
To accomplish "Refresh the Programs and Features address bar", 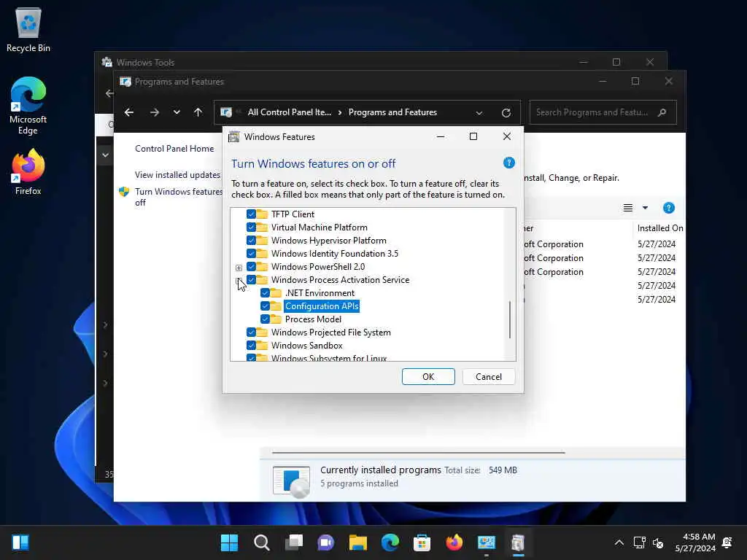I will point(506,112).
